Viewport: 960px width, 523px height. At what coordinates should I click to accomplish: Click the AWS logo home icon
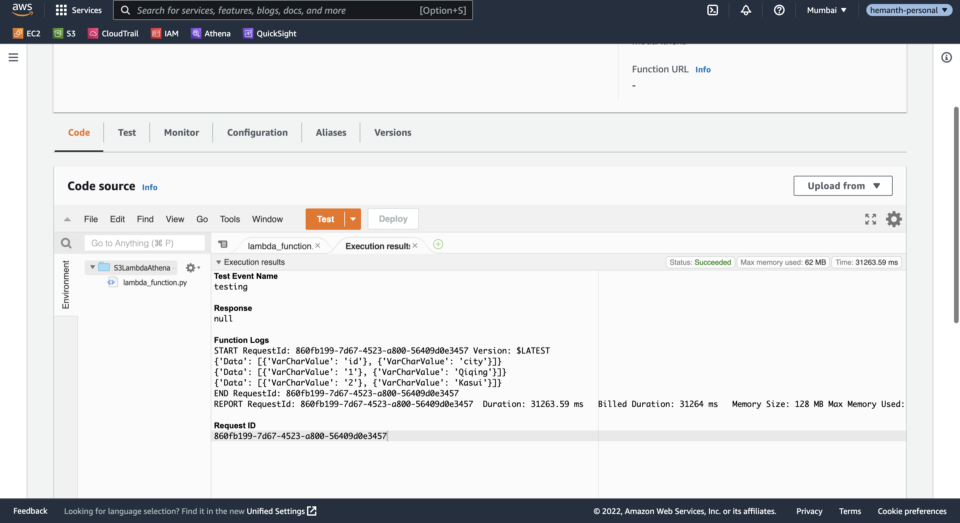click(x=22, y=9)
